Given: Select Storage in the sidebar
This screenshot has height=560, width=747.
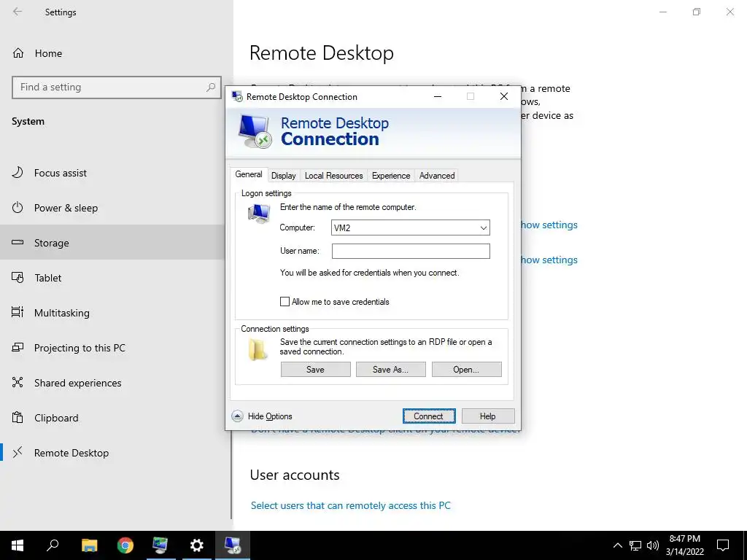Looking at the screenshot, I should (112, 242).
